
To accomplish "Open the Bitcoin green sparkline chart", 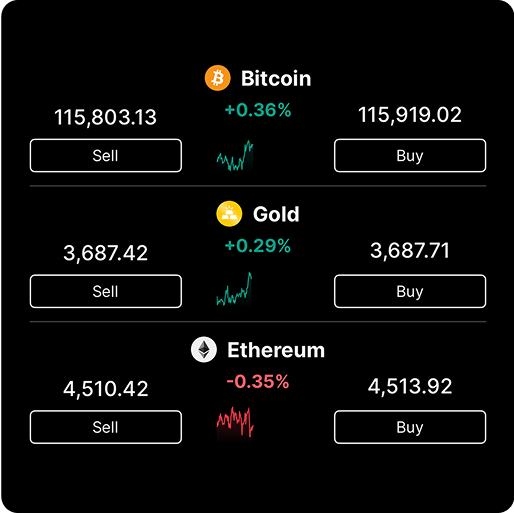I will (235, 155).
